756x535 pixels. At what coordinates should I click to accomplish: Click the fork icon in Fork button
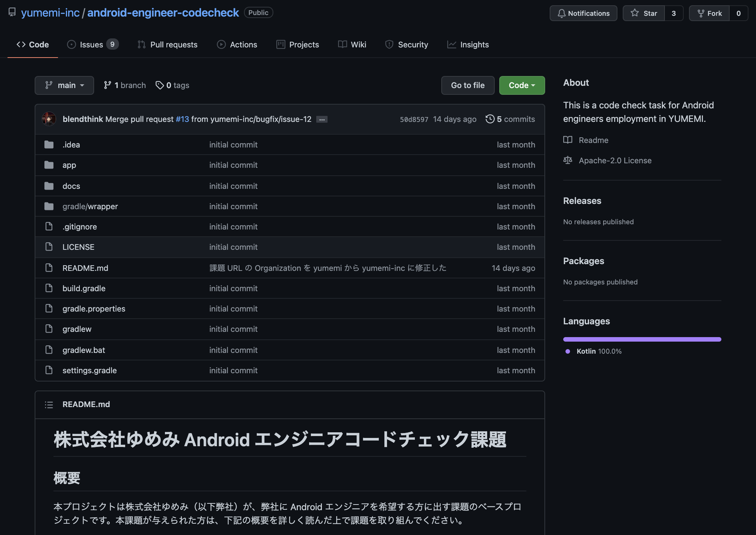pyautogui.click(x=701, y=13)
